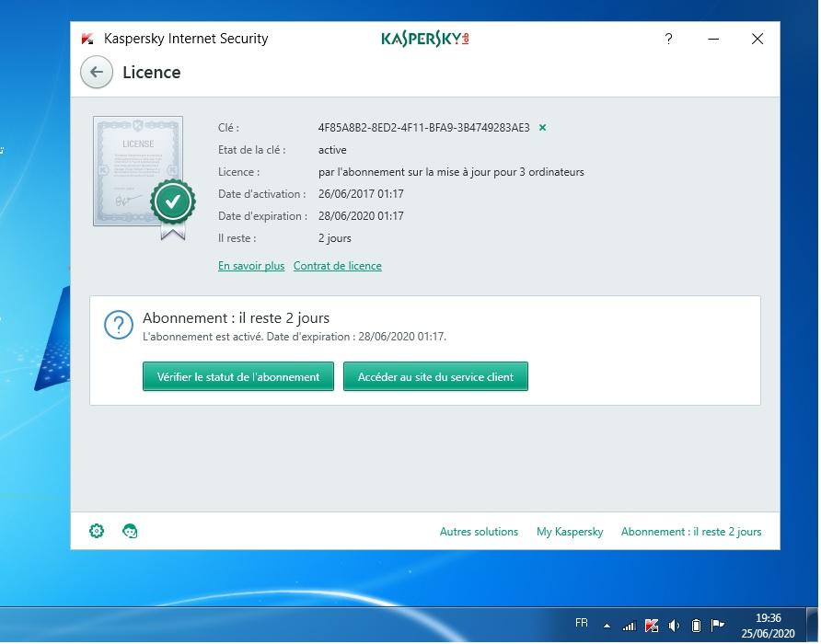Click the Kaspersky K icon in title bar

coord(87,39)
